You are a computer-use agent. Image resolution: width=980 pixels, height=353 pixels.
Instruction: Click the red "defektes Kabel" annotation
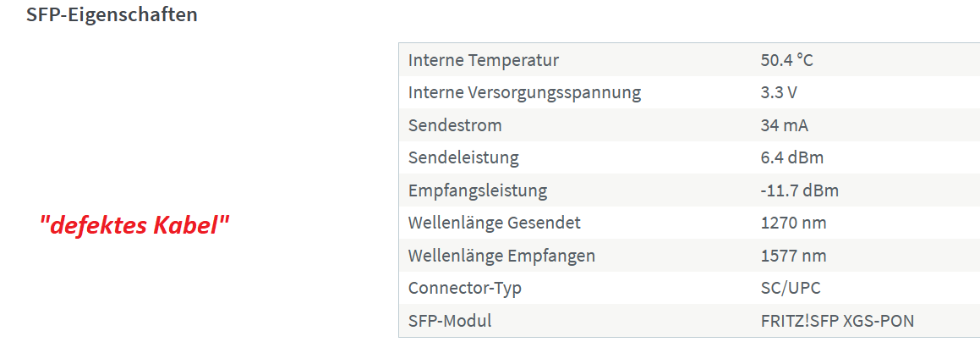[x=134, y=226]
